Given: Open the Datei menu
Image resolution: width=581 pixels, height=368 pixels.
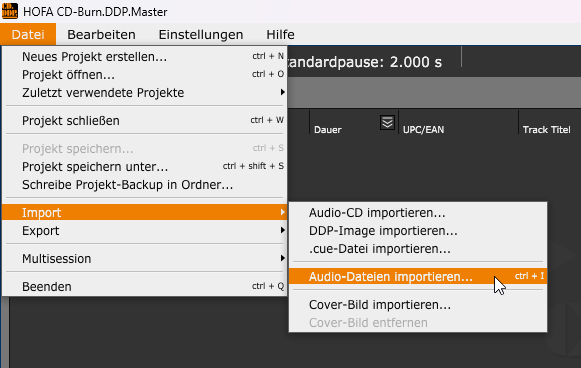Looking at the screenshot, I should coord(28,34).
